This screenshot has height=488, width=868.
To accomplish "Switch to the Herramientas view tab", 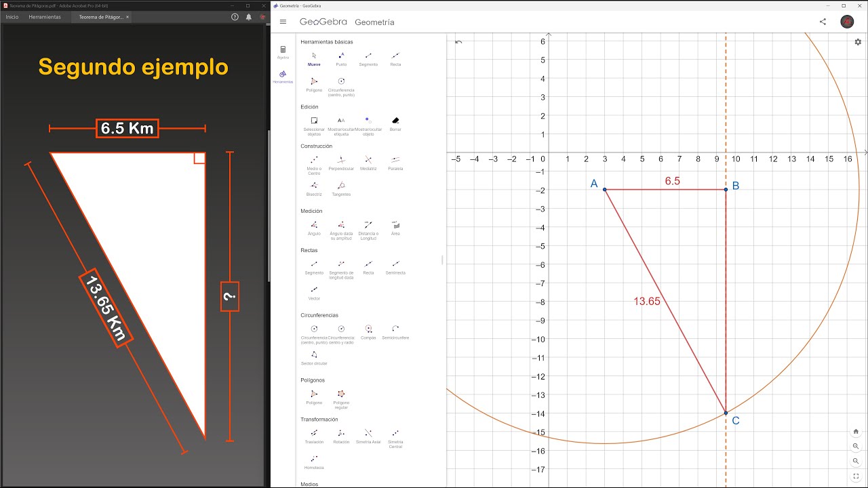I will 283,76.
